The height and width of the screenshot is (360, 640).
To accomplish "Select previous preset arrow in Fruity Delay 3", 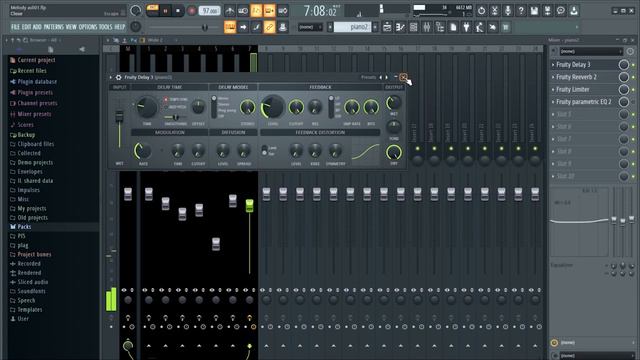I will click(x=381, y=77).
